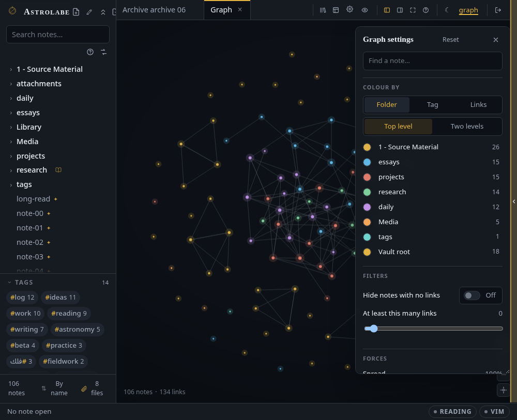Select Folder colour-by option
The image size is (517, 420).
pyautogui.click(x=387, y=105)
